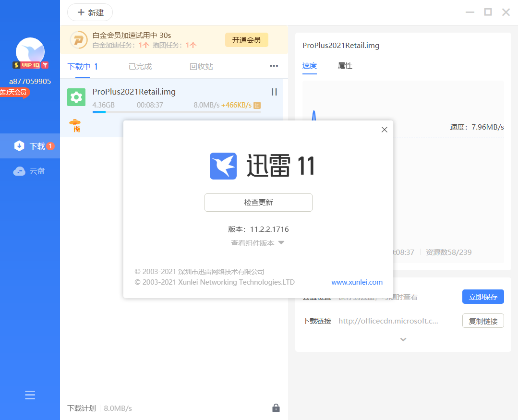Select the ProPlus2021Retail.img download row name
Viewport: 518px width, 420px height.
[x=134, y=92]
